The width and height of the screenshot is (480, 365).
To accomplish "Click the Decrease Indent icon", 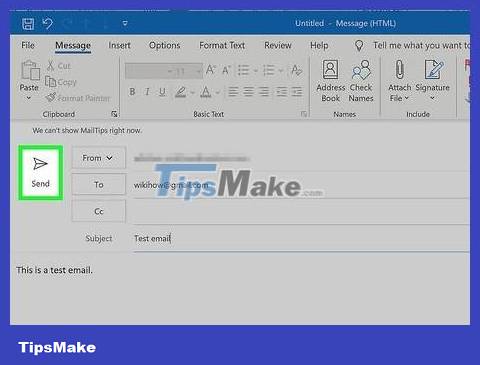I will 281,91.
